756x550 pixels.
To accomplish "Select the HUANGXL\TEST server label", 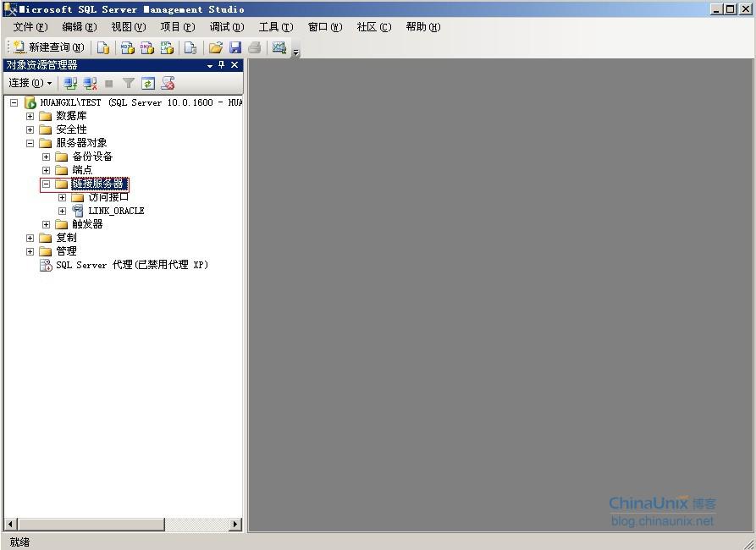I will pos(141,102).
